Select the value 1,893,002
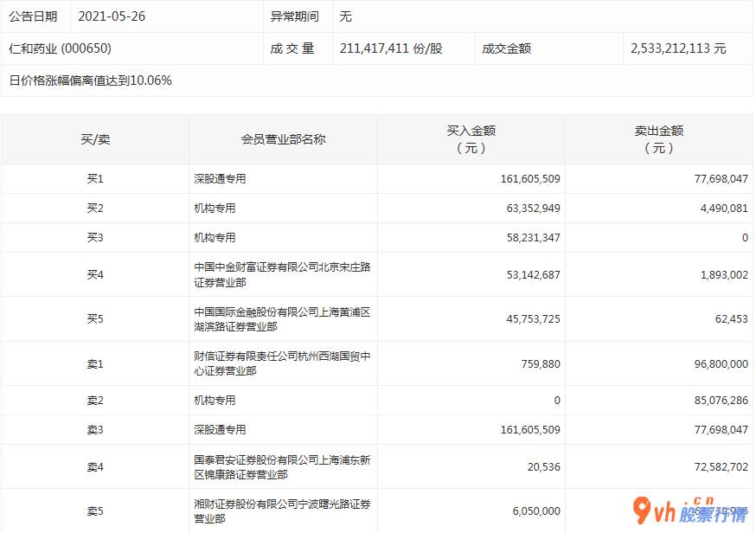Screen dimensions: 756x533 click(724, 275)
